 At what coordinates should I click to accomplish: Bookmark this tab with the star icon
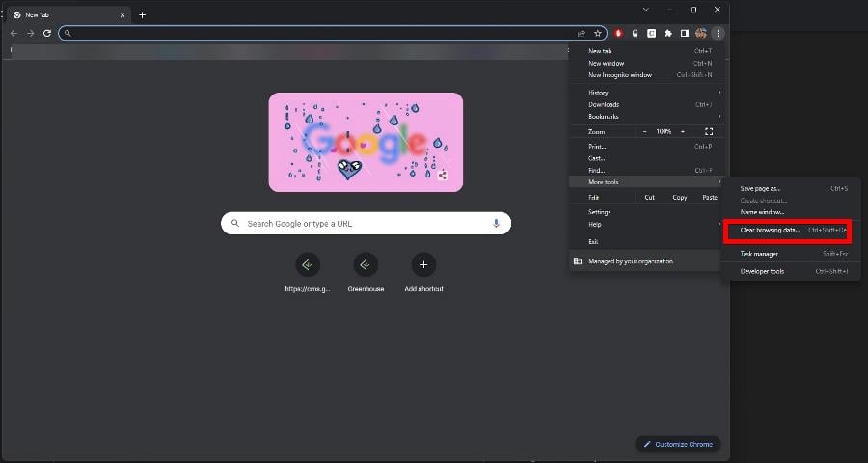point(598,33)
